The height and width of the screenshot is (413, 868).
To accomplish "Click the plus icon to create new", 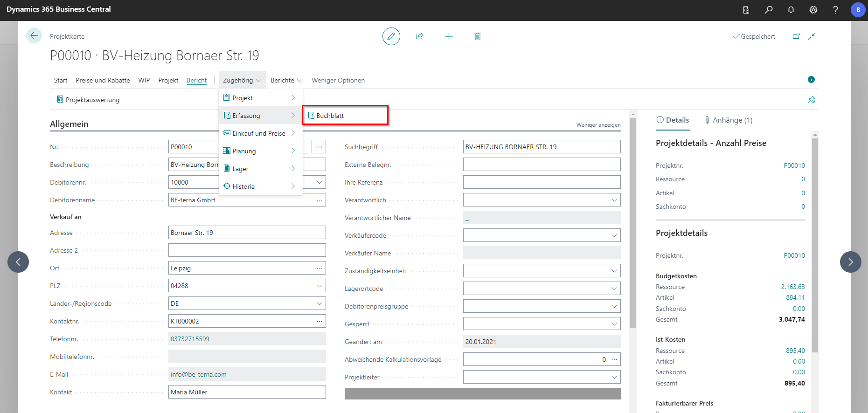I will click(449, 36).
